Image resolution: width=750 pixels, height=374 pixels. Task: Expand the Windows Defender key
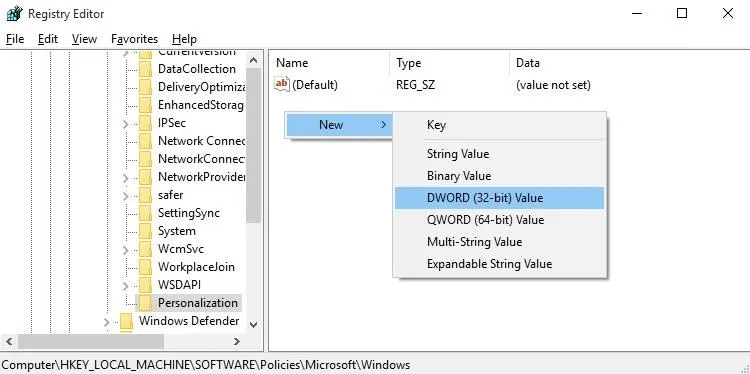tap(106, 321)
